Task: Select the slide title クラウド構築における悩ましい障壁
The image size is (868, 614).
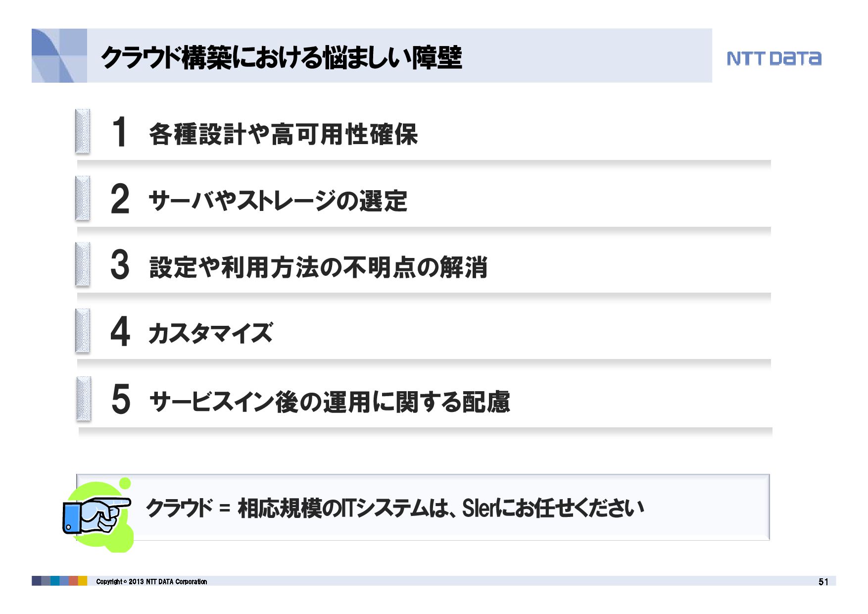Action: point(282,57)
